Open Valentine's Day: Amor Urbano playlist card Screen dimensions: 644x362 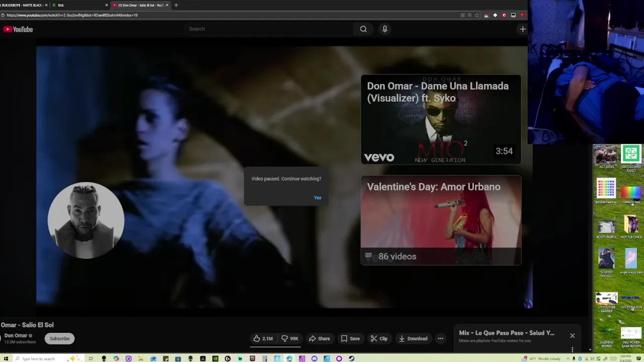441,220
